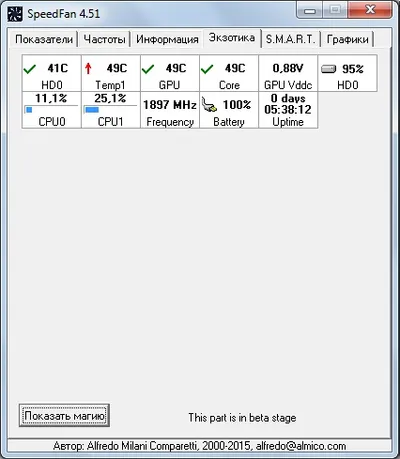
Task: Click 'This part is in beta stage' text
Action: [x=242, y=418]
